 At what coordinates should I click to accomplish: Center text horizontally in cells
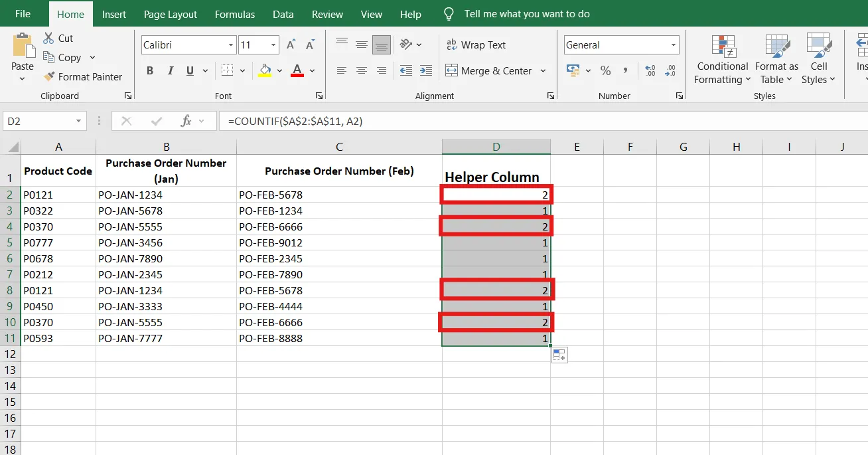[x=362, y=70]
